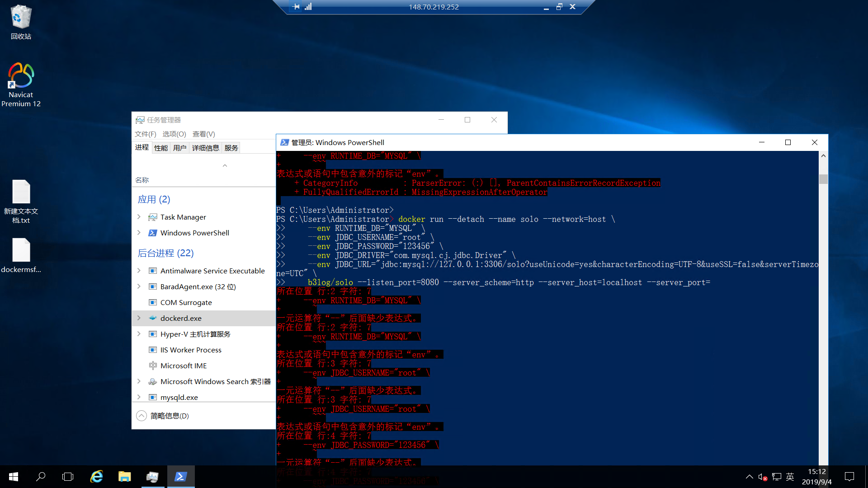Image resolution: width=868 pixels, height=488 pixels.
Task: Open the 选项(O) menu
Action: point(174,134)
